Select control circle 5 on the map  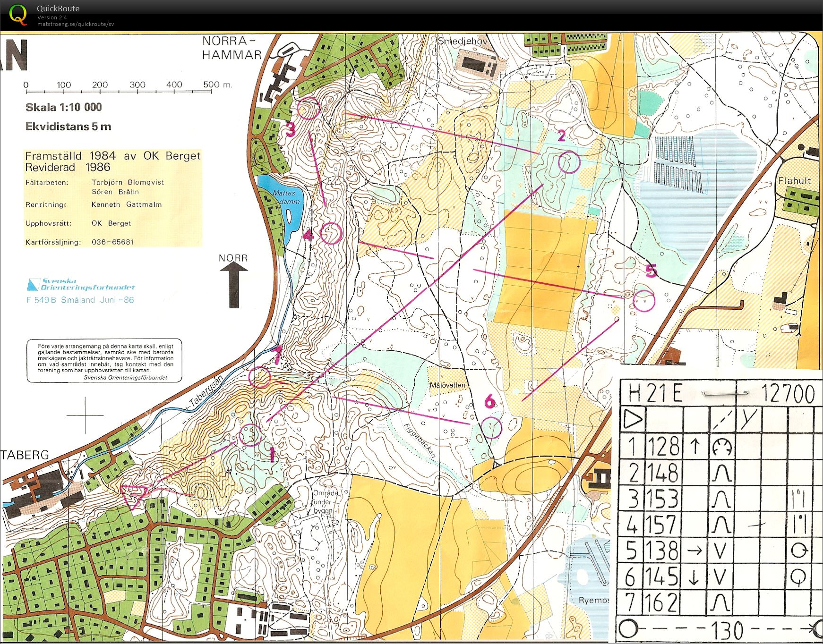644,301
